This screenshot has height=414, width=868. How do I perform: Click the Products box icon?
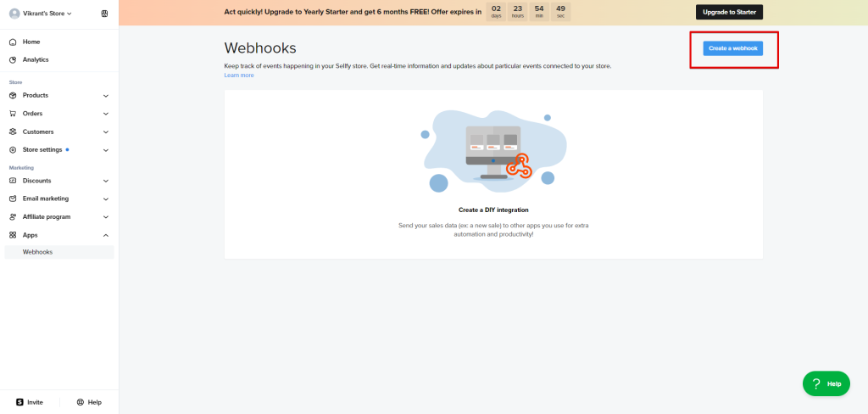coord(13,95)
